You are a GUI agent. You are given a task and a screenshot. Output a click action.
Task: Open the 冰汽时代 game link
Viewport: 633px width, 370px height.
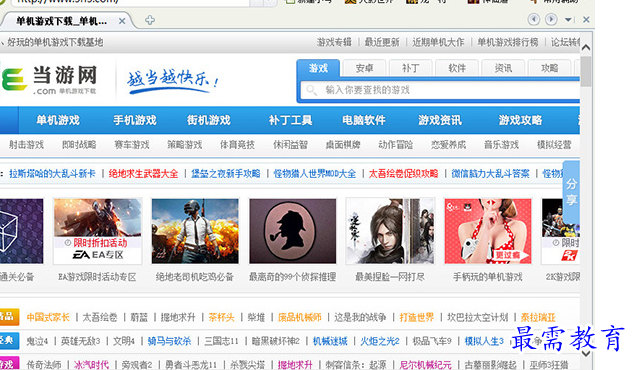pos(91,365)
